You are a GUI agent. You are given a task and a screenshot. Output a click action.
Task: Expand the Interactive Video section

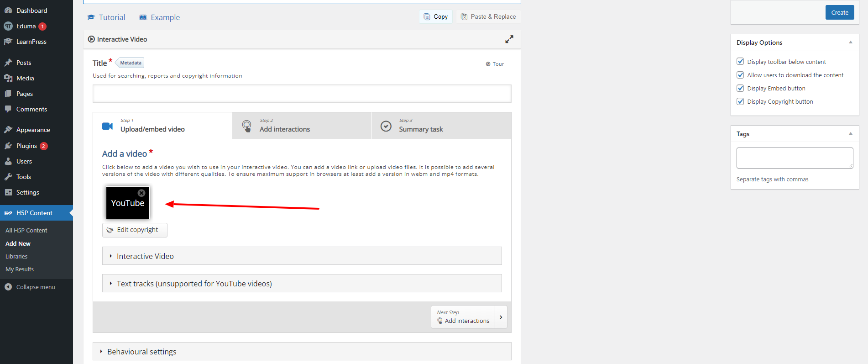tap(302, 256)
